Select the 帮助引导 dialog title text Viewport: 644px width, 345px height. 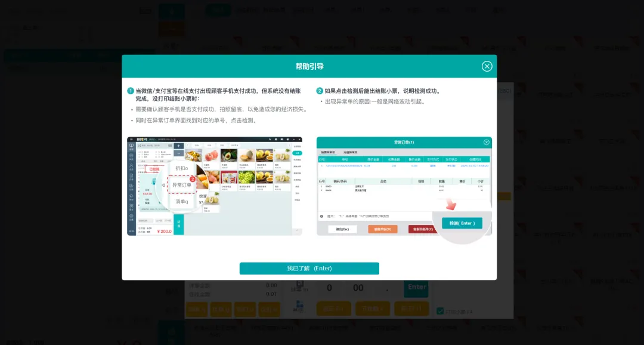click(309, 66)
